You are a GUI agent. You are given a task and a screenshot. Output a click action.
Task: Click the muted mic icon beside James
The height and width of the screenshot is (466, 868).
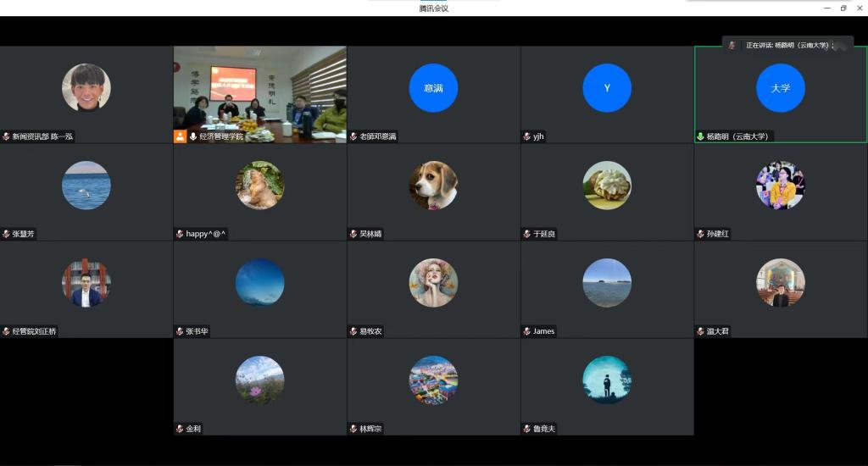pos(527,331)
